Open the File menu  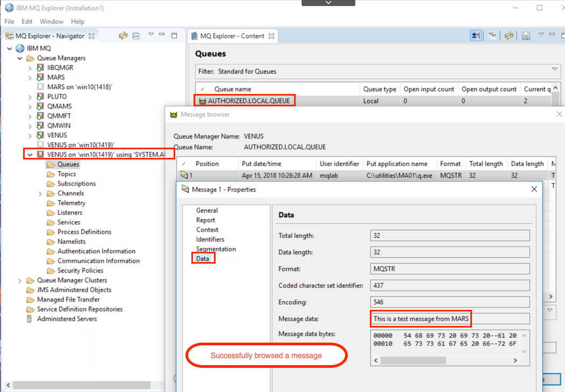[9, 21]
